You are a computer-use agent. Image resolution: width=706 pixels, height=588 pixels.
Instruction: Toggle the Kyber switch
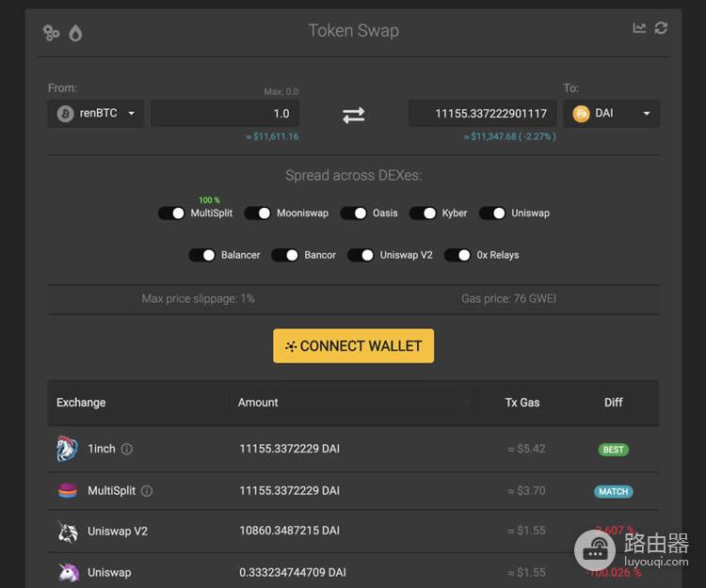point(423,214)
